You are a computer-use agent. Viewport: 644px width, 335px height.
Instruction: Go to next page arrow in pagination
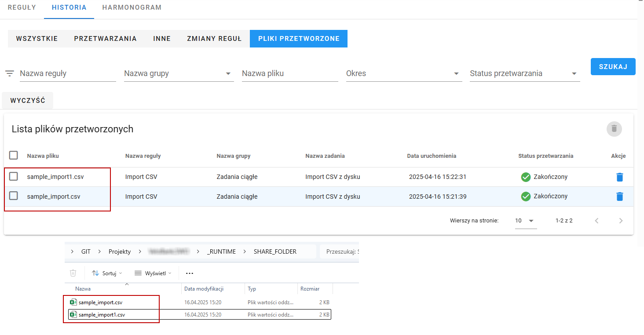point(621,221)
